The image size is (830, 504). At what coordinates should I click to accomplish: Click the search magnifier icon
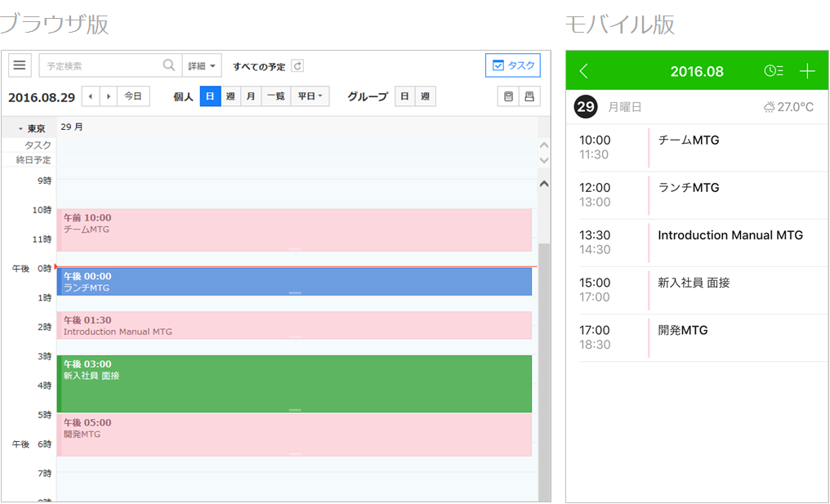(168, 65)
